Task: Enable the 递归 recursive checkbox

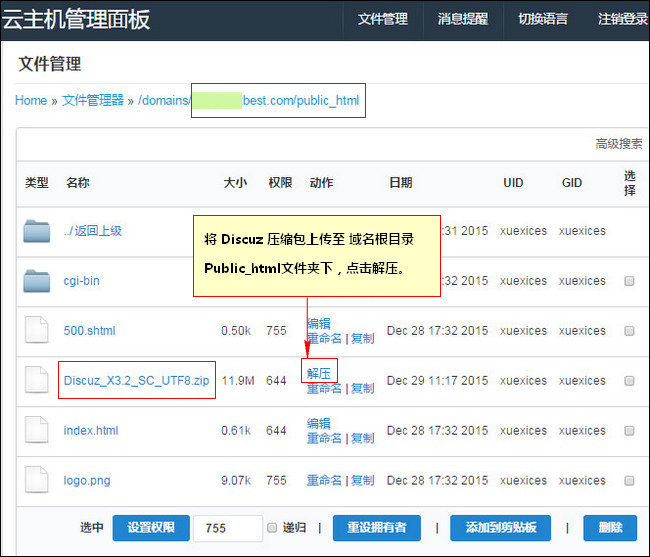Action: [x=272, y=528]
